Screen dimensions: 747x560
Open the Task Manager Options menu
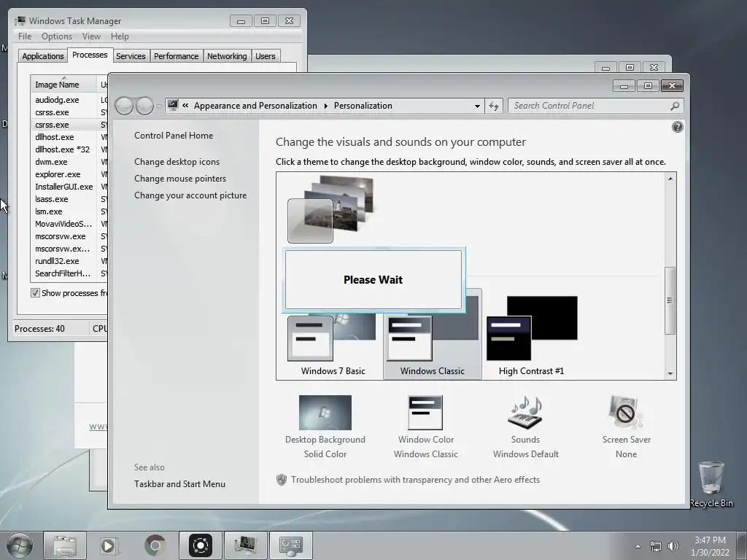pos(57,36)
